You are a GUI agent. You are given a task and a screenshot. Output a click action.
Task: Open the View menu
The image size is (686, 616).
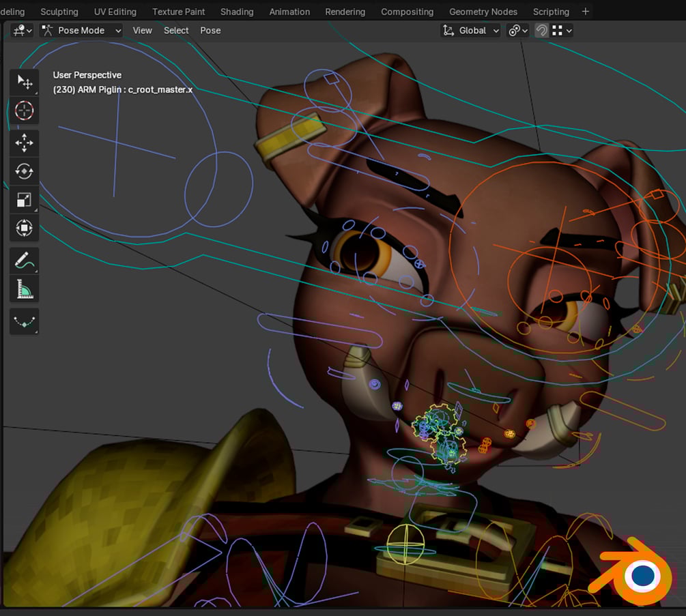pos(142,31)
